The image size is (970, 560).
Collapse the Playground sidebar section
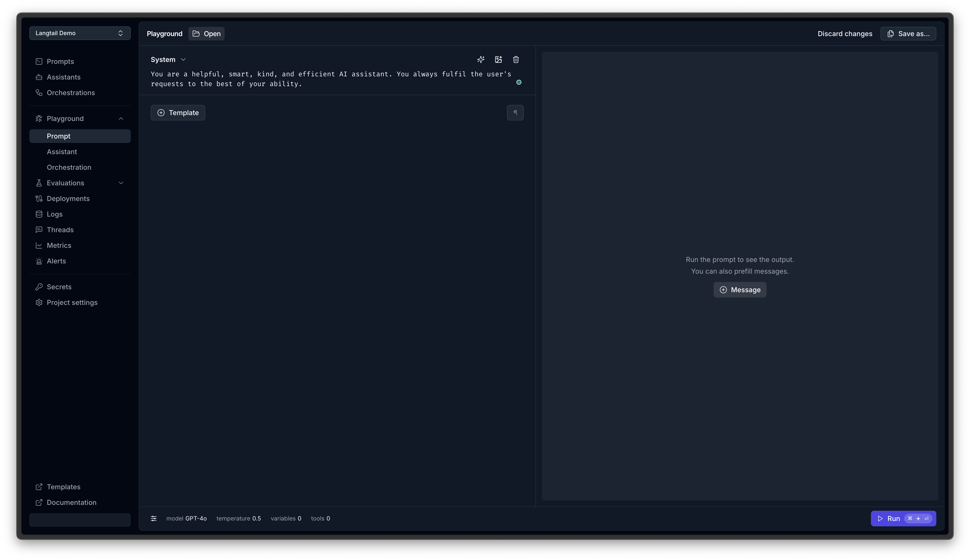[121, 119]
